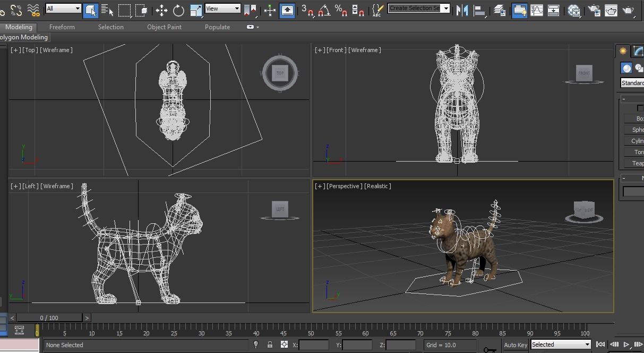644x353 pixels.
Task: Click the Use Pivot Point Center icon
Action: [250, 10]
